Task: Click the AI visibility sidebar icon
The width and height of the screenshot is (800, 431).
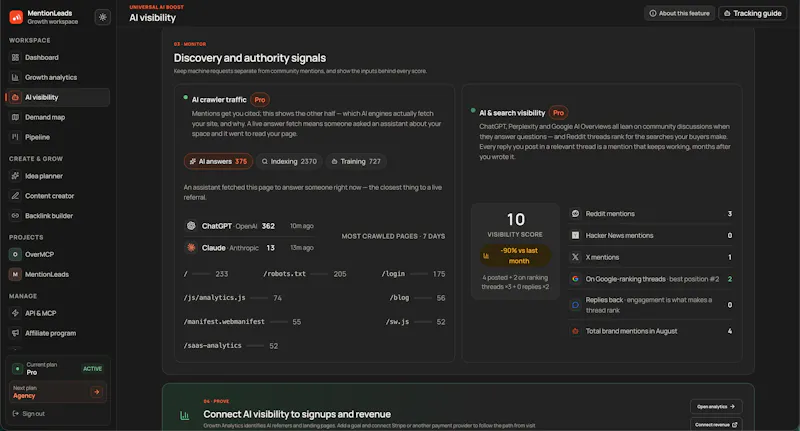Action: [x=15, y=97]
